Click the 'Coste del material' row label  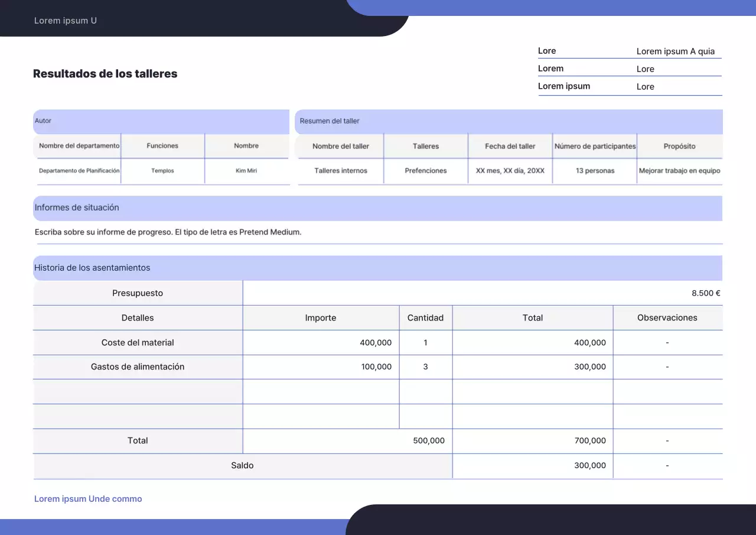[138, 343]
